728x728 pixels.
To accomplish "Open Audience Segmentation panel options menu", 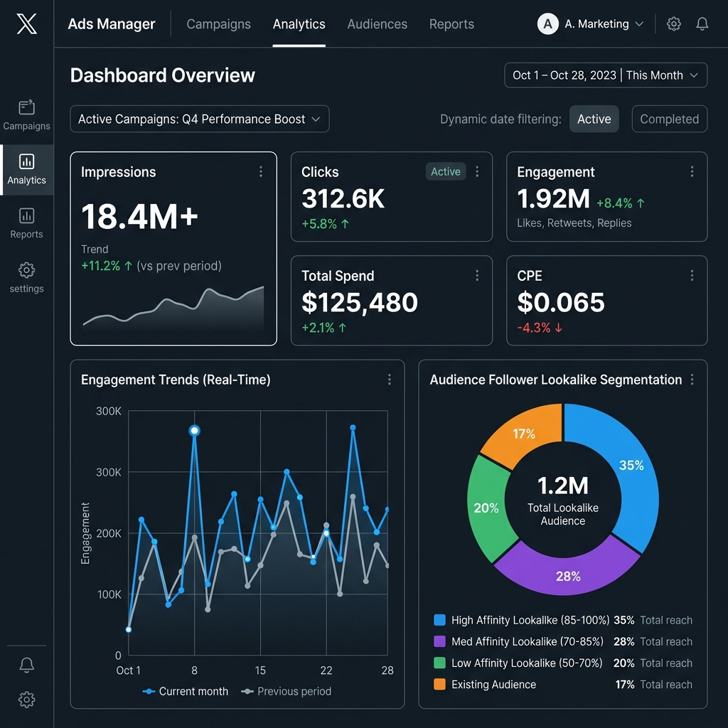I will coord(692,380).
